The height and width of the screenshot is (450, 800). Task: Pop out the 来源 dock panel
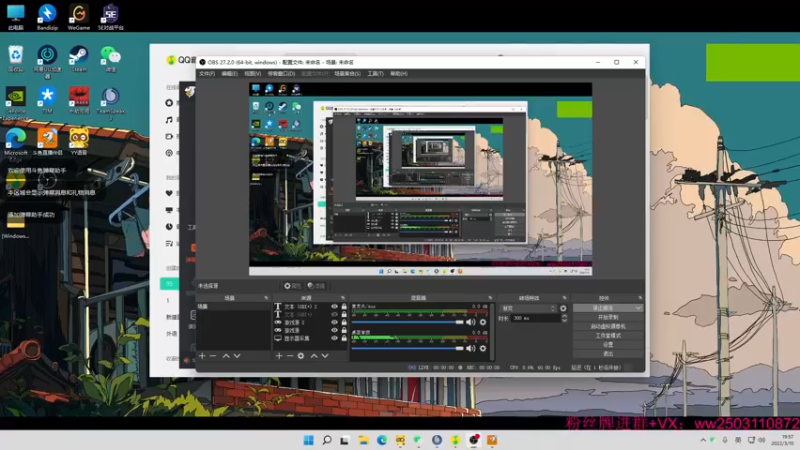coord(343,298)
